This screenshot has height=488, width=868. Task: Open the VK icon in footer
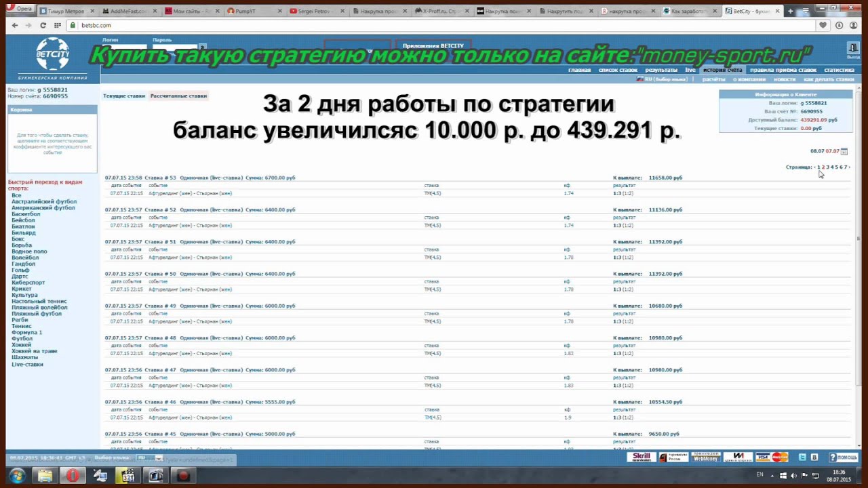coord(814,457)
